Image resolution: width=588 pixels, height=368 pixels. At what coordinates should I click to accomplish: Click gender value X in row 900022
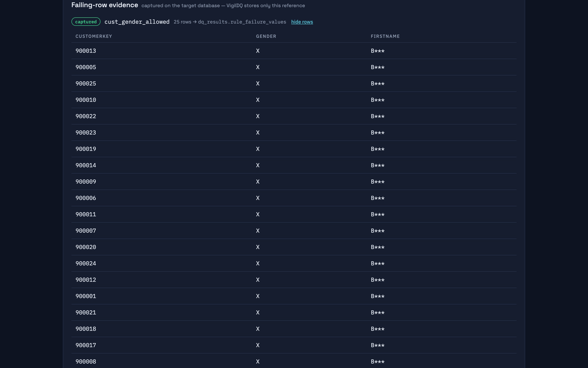(x=258, y=116)
